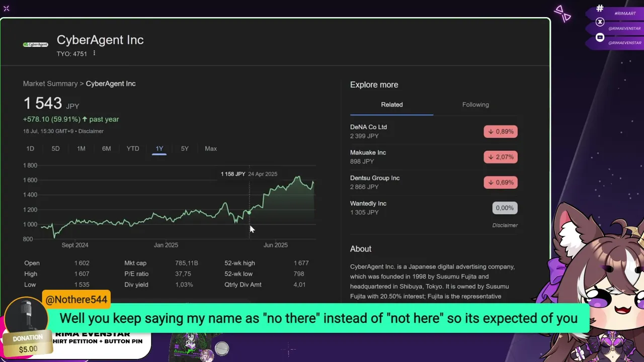Click the 2,07% change badge for Makuake
The height and width of the screenshot is (362, 644).
(x=501, y=157)
